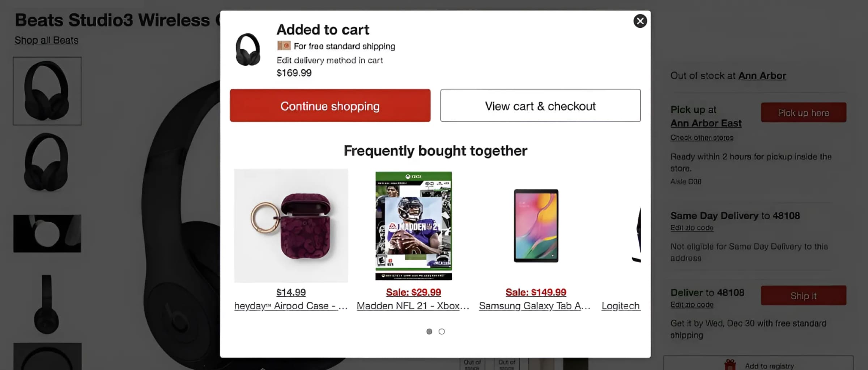868x370 pixels.
Task: Select the side-view headphone gallery thumbnail
Action: click(x=46, y=304)
